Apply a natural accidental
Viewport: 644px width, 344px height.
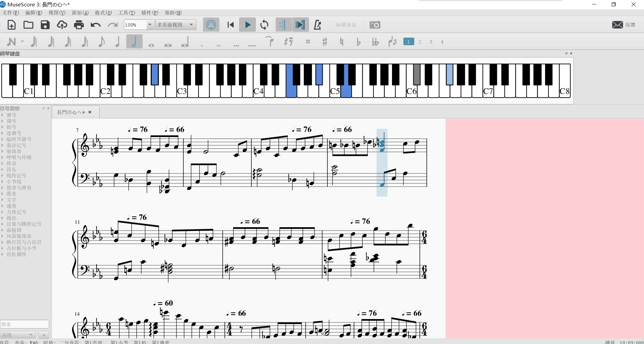coord(342,42)
